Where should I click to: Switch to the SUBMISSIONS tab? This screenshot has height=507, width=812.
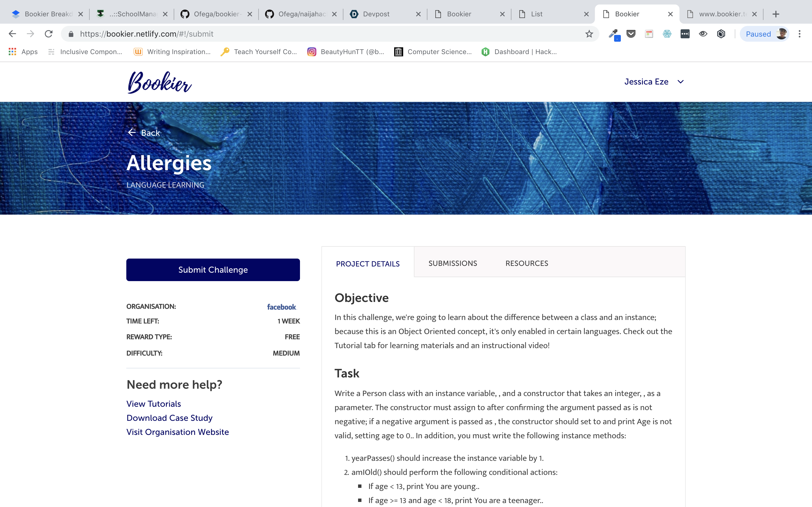click(x=452, y=263)
